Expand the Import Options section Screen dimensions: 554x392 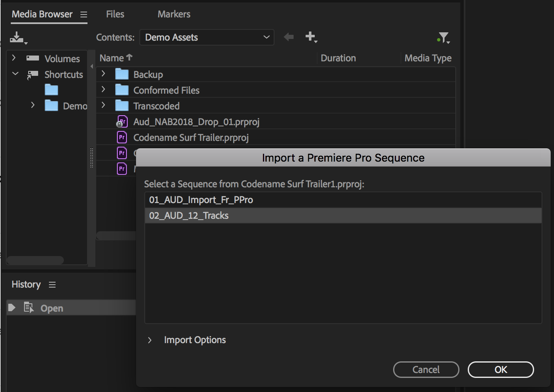(150, 340)
